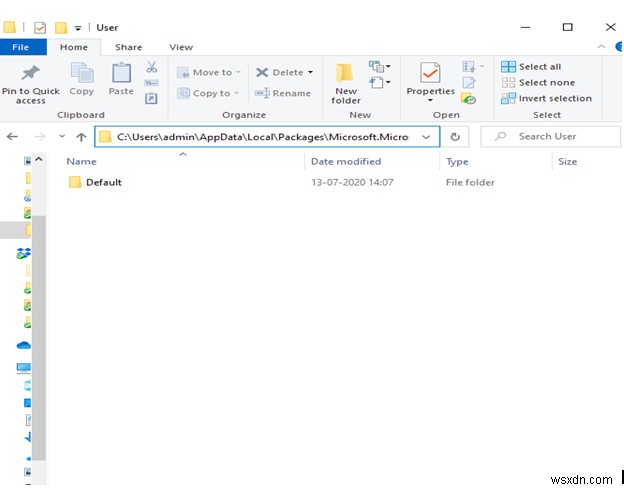
Task: Click the folder icon in the address bar
Action: pos(105,137)
